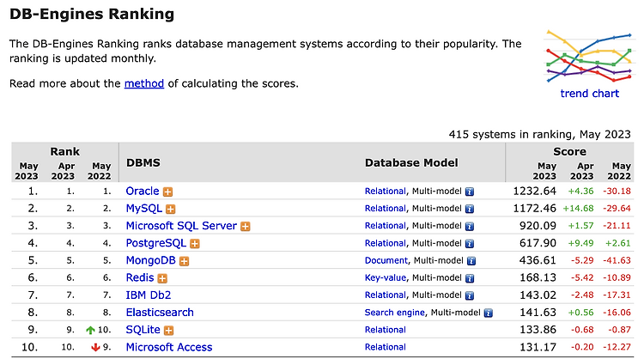Click the Search engine model link

point(395,312)
